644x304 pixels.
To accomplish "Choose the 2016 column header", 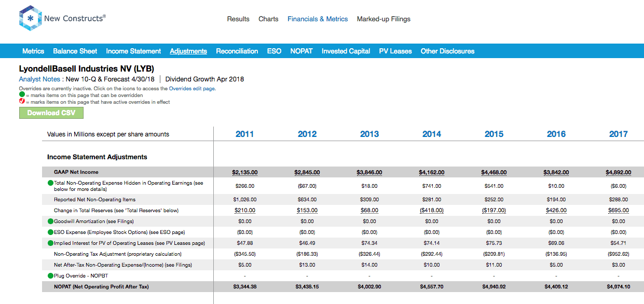I will [x=556, y=134].
